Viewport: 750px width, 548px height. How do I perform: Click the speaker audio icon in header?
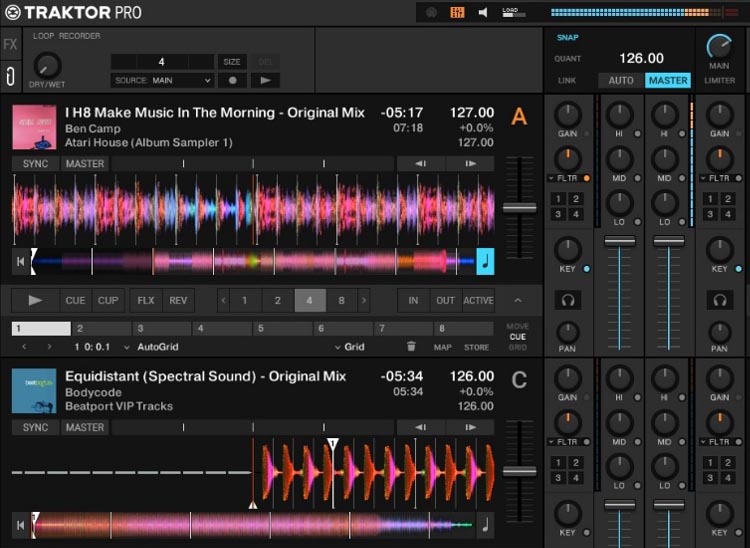click(483, 12)
